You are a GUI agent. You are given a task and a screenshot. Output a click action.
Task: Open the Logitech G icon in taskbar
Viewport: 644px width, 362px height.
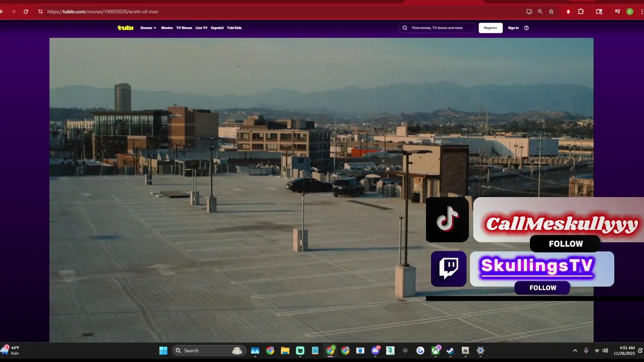[420, 350]
